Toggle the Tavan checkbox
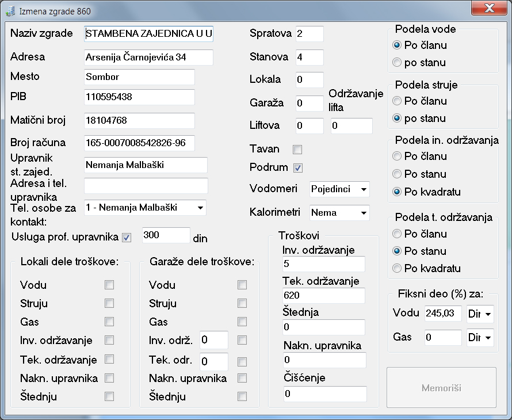Image resolution: width=512 pixels, height=420 pixels. [297, 150]
